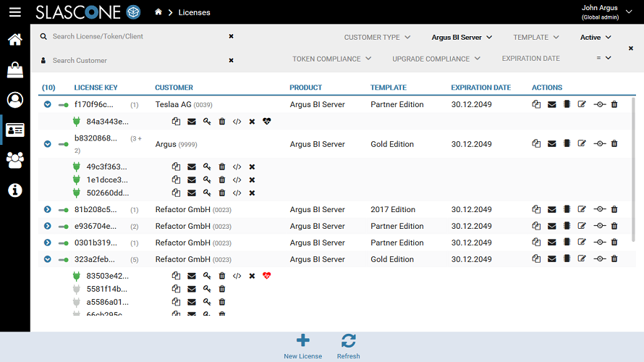Delete the Teslaa AG license

tap(614, 105)
